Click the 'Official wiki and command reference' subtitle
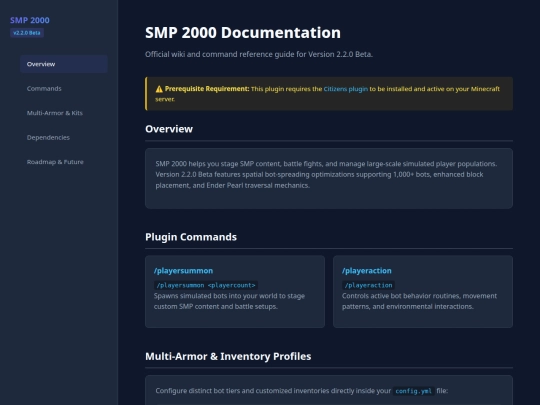540x405 pixels. click(259, 54)
